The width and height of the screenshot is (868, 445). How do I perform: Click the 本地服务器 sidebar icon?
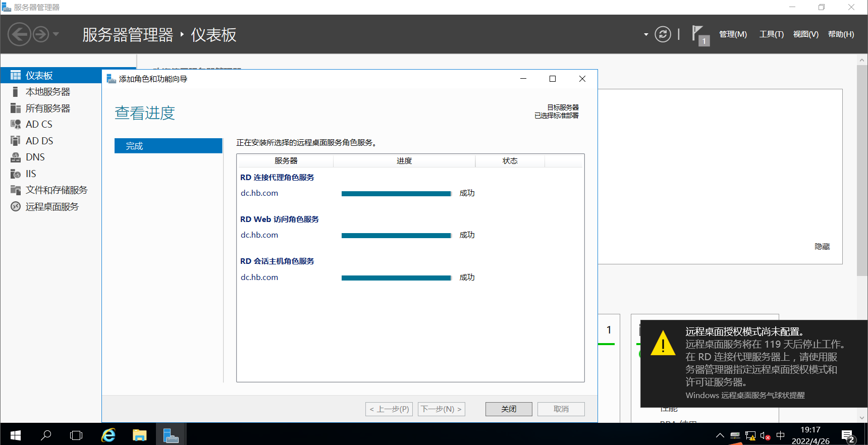coord(16,92)
